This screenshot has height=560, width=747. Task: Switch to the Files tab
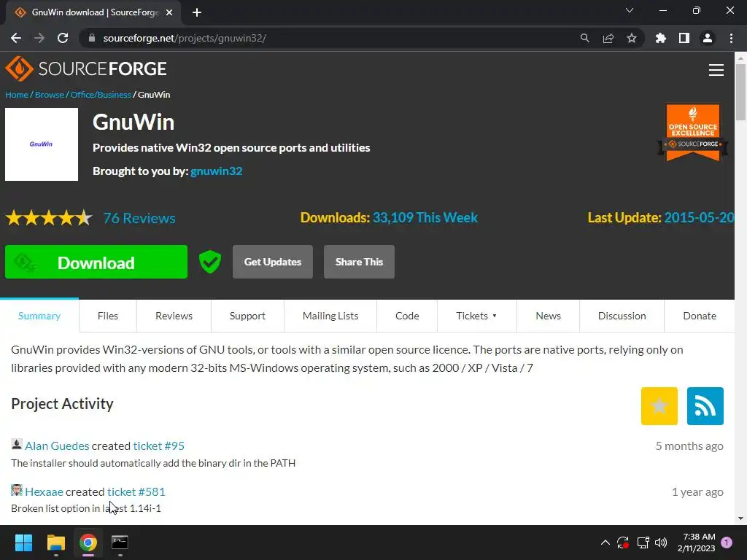108,316
